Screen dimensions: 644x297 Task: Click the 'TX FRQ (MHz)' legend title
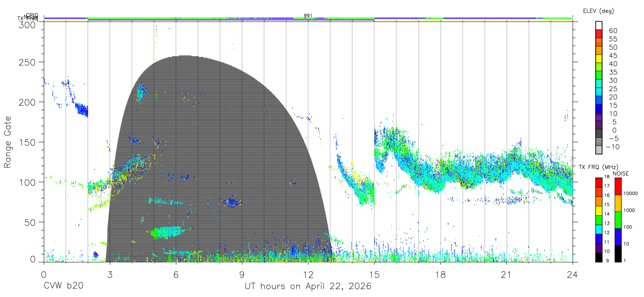point(599,167)
